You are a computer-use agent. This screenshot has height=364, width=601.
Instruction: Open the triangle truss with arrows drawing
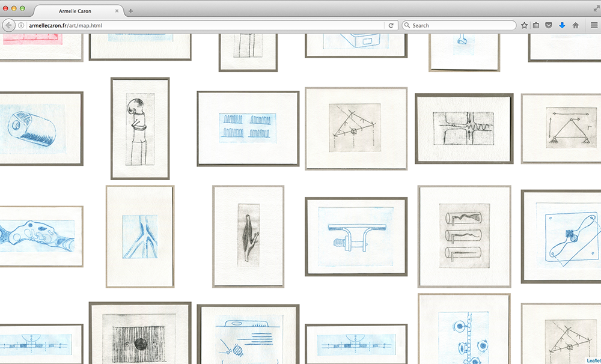[x=561, y=129]
